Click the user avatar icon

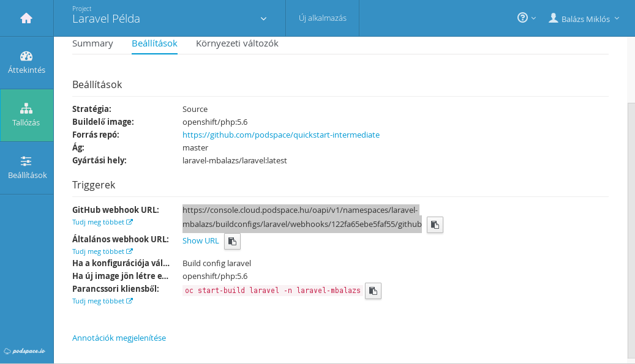pyautogui.click(x=553, y=18)
